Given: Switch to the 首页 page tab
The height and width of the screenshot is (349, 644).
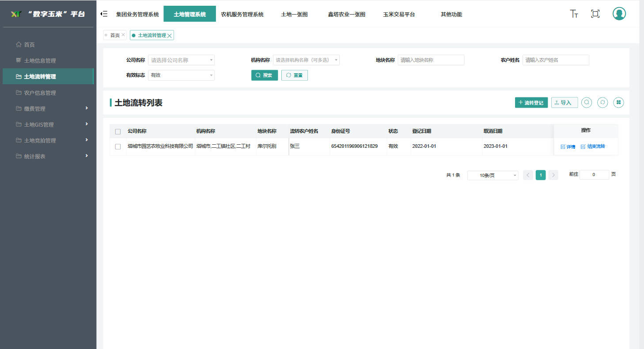Looking at the screenshot, I should pyautogui.click(x=115, y=35).
